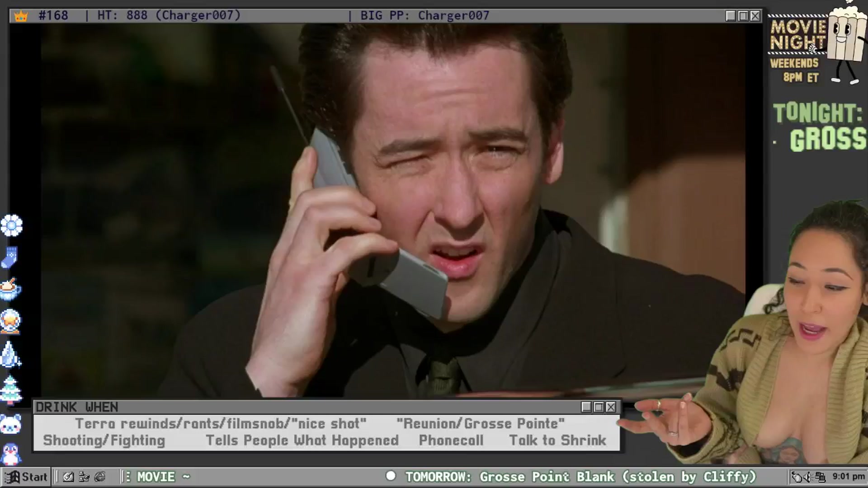Viewport: 868px width, 488px height.
Task: Click the "Talk to Shrink" drink rule
Action: (x=557, y=441)
